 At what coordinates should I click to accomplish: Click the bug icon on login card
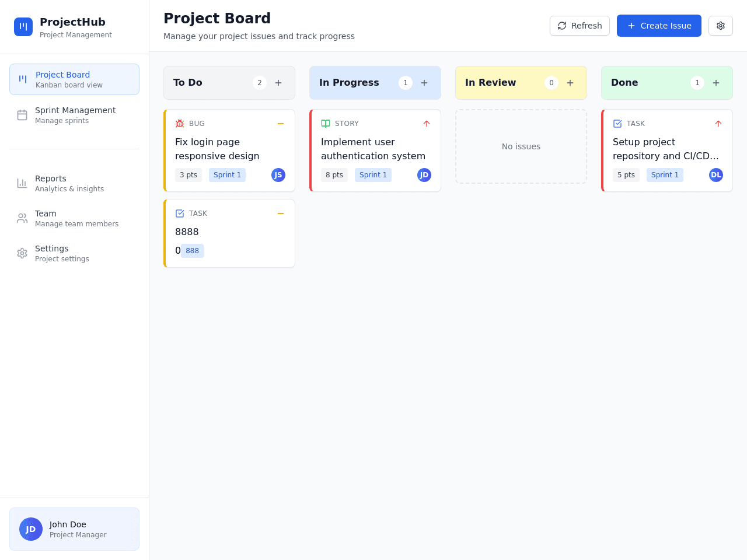tap(180, 124)
